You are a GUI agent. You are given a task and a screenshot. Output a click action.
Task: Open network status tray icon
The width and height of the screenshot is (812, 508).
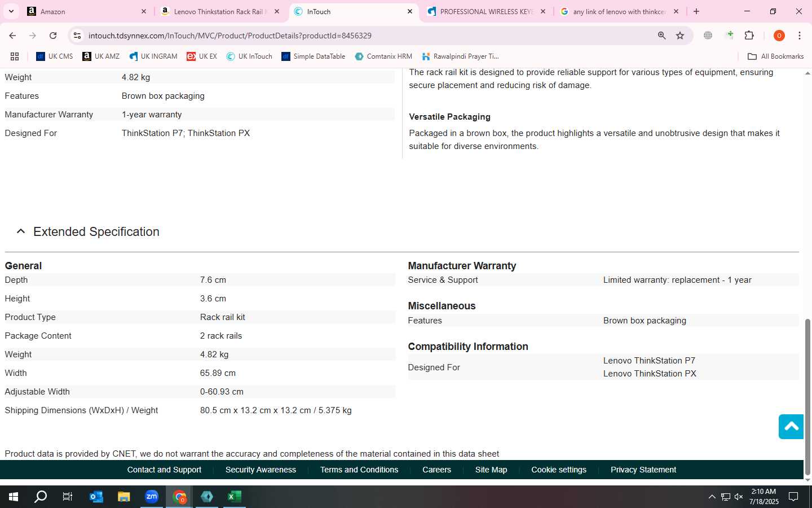pos(726,497)
